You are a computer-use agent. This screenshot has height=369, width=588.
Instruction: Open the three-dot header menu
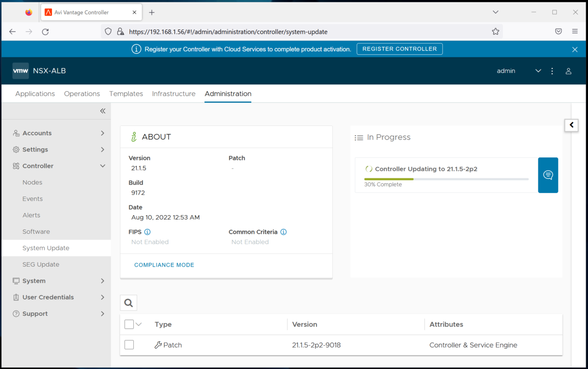coord(552,71)
